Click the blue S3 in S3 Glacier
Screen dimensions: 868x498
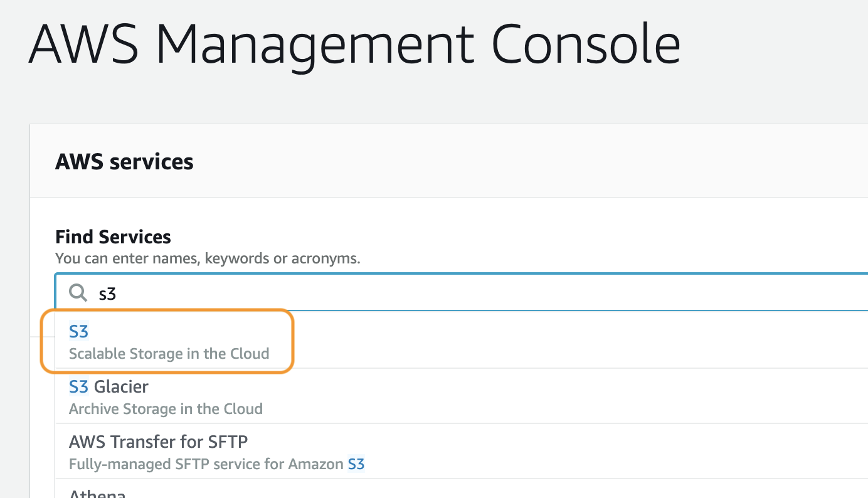tap(79, 387)
